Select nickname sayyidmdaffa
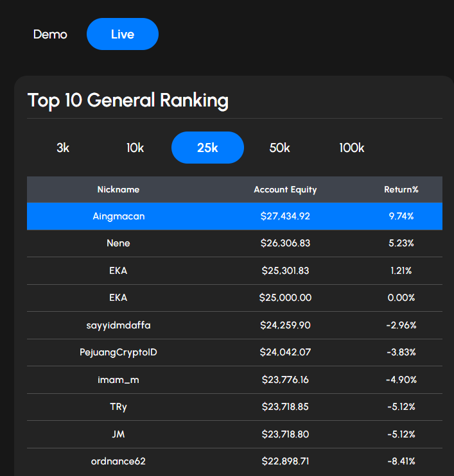The width and height of the screenshot is (454, 476). coord(118,325)
